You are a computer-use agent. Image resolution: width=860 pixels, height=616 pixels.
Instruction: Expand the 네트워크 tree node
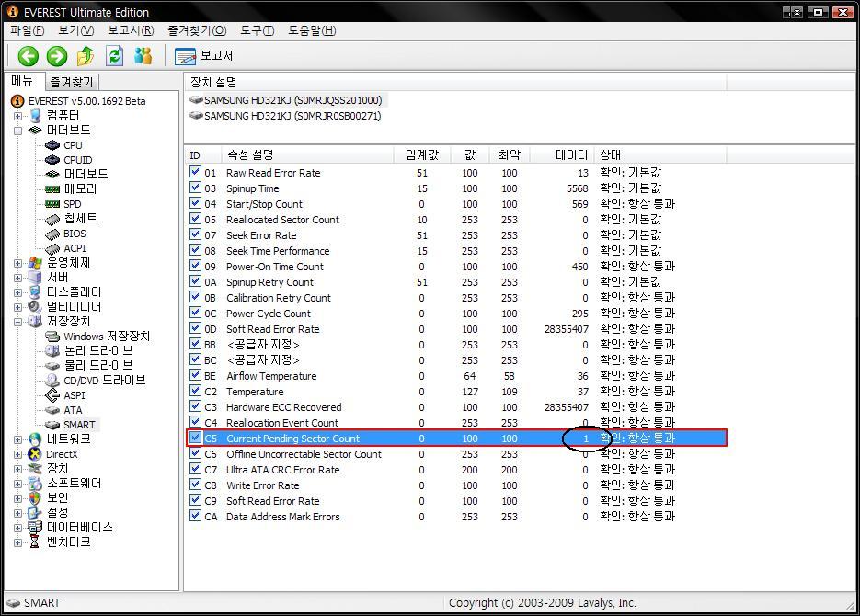[x=17, y=439]
